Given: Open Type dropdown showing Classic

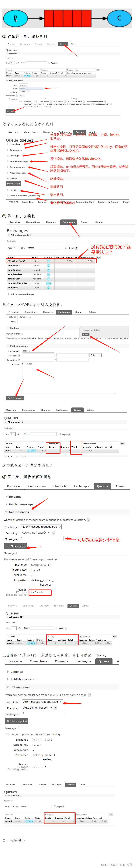Looking at the screenshot, I should tap(23, 85).
